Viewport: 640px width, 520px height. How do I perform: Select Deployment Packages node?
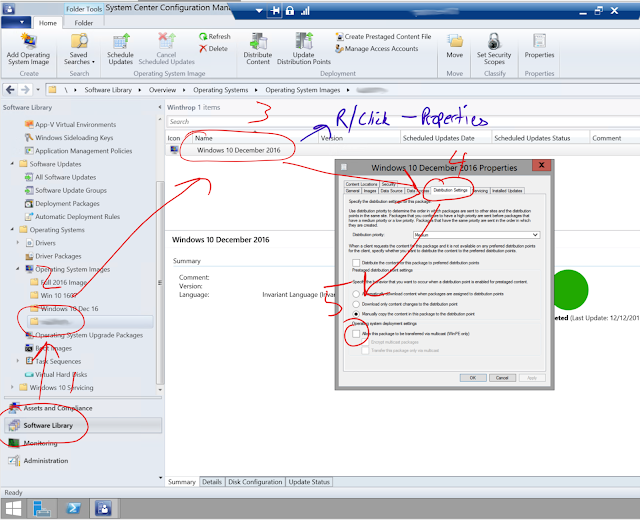click(62, 203)
